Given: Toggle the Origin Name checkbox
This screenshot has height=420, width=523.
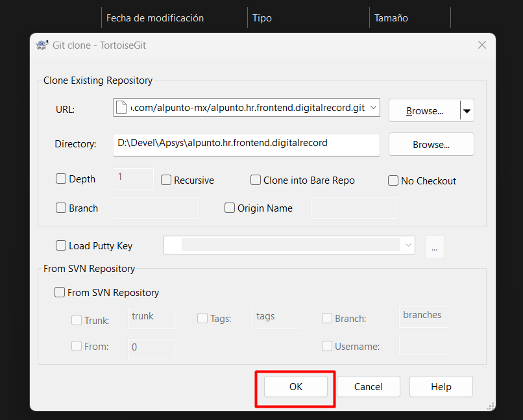Looking at the screenshot, I should [x=230, y=208].
